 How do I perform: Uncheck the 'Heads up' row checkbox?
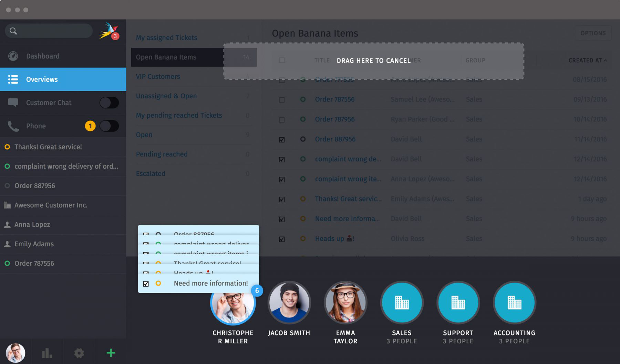[x=282, y=239]
